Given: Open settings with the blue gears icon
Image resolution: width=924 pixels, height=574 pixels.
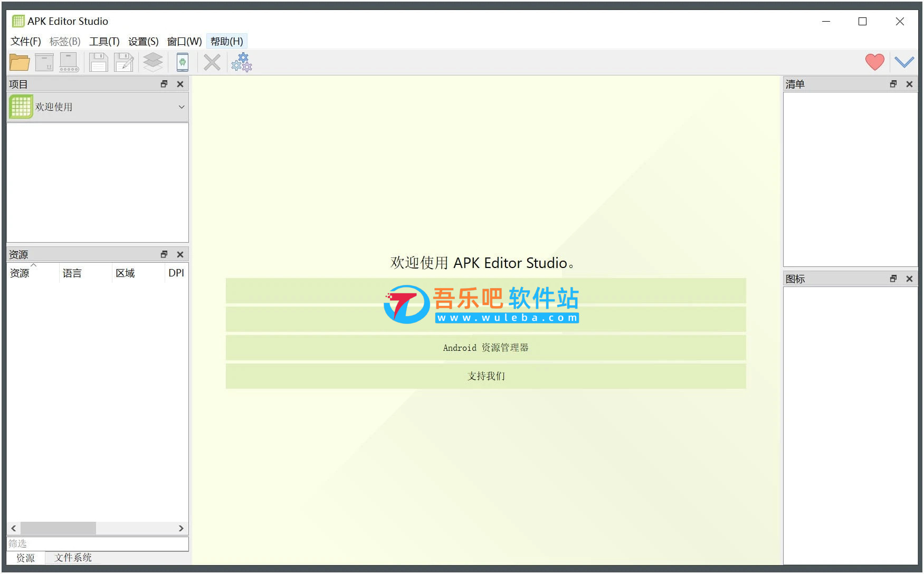Looking at the screenshot, I should click(242, 62).
